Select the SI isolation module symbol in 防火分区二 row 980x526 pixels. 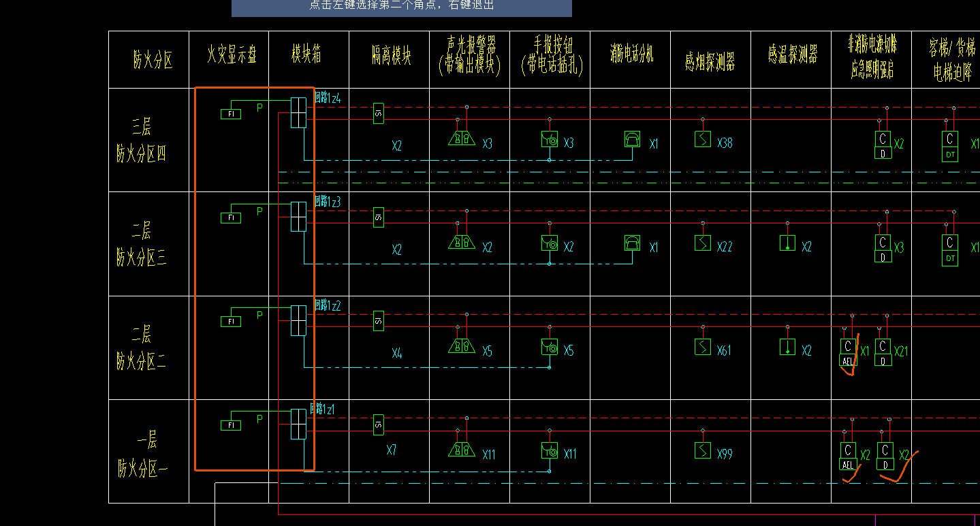[379, 321]
